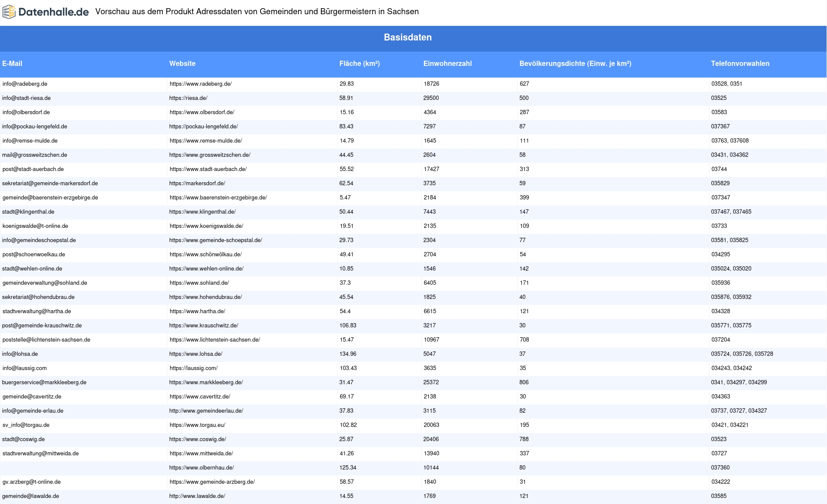The height and width of the screenshot is (504, 827).
Task: Select email info@laussig.com
Action: click(x=25, y=368)
